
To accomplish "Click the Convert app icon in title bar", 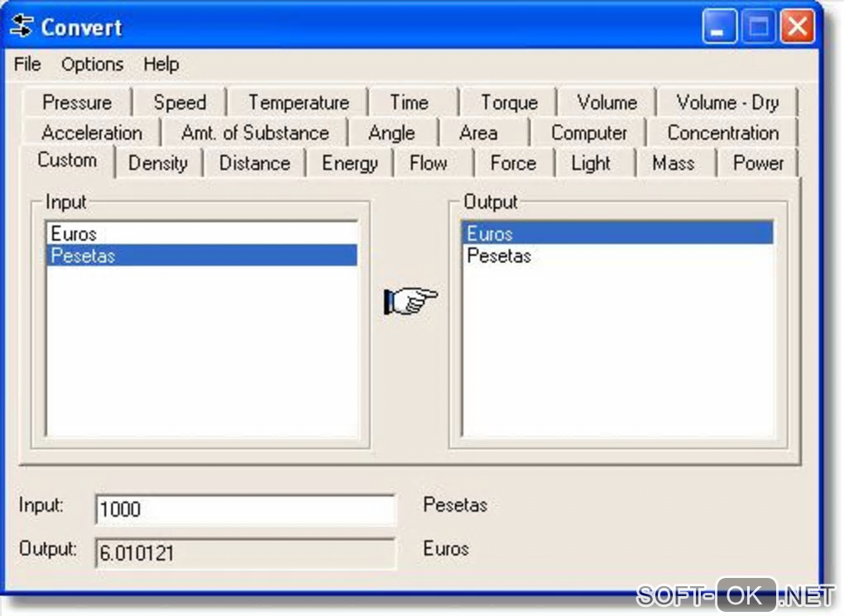I will point(22,26).
